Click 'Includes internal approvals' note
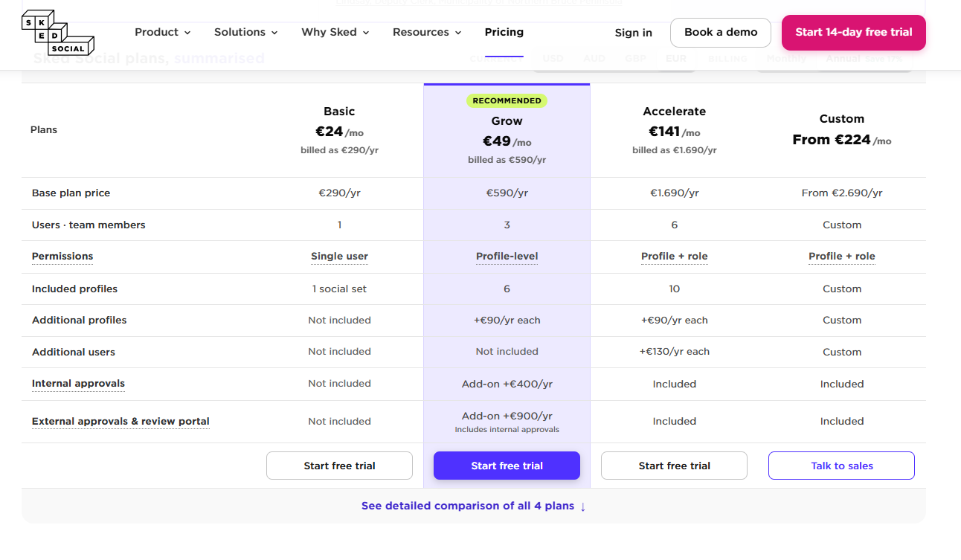The image size is (961, 560). coord(507,429)
